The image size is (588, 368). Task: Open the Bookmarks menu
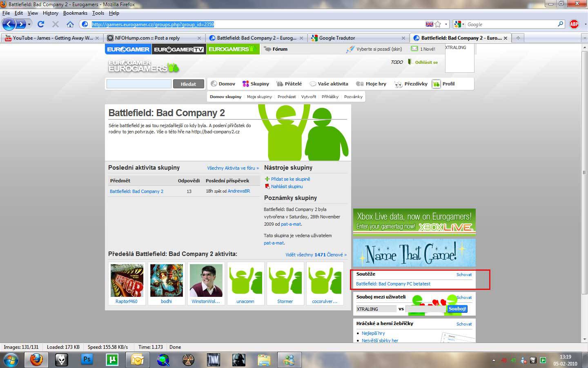point(75,13)
